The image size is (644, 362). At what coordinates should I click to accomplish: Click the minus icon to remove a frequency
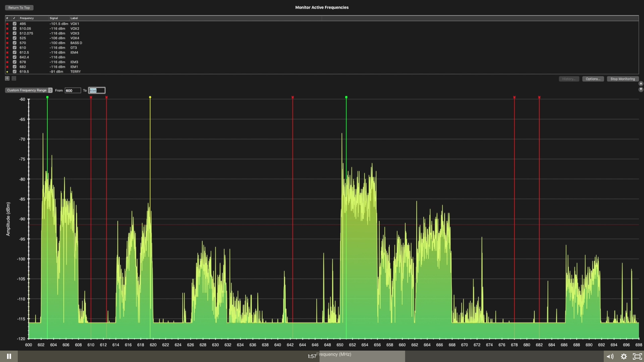coord(14,78)
